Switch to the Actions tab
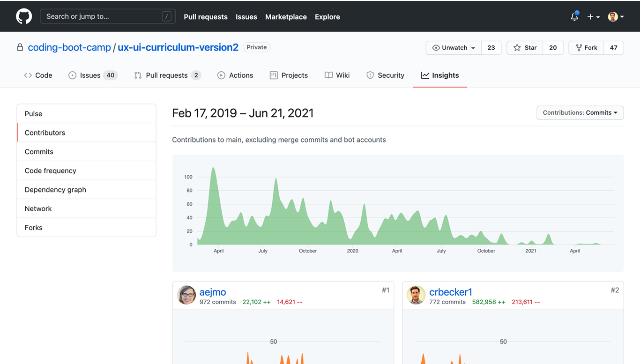The width and height of the screenshot is (640, 364). click(x=235, y=75)
